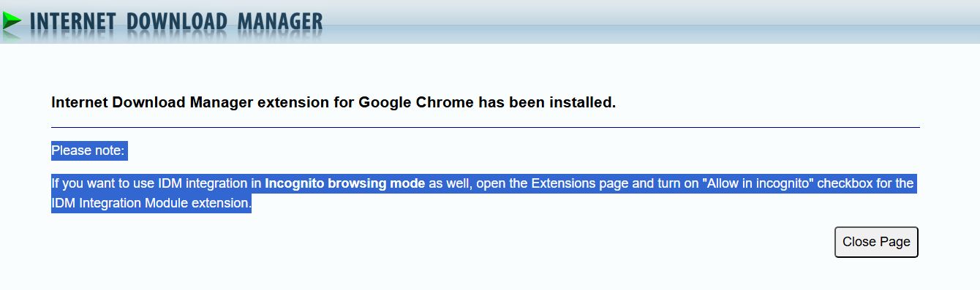The width and height of the screenshot is (980, 290).
Task: Click the word INTERNET in the header logo
Action: (x=73, y=22)
